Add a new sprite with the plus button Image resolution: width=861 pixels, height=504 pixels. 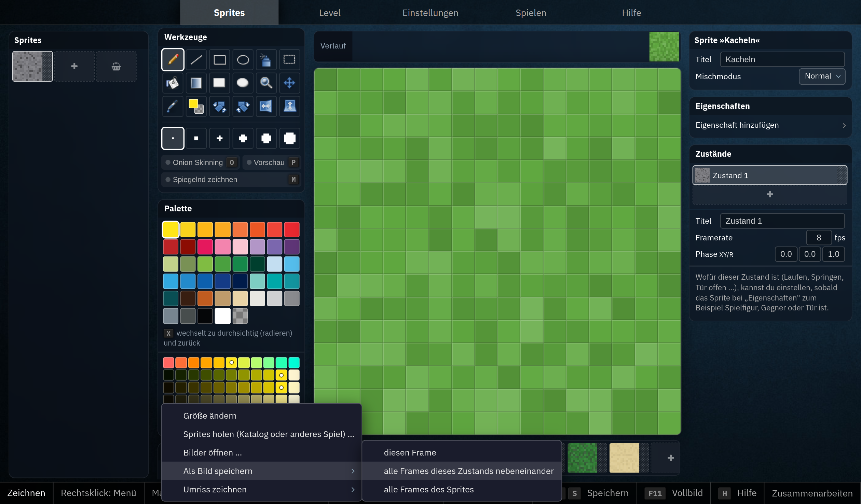click(74, 66)
